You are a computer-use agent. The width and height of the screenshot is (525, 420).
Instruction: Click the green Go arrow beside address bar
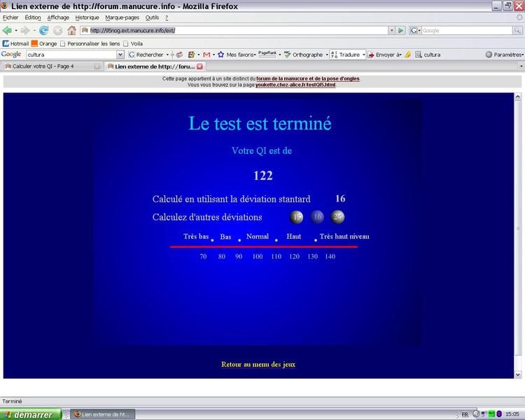[x=401, y=30]
